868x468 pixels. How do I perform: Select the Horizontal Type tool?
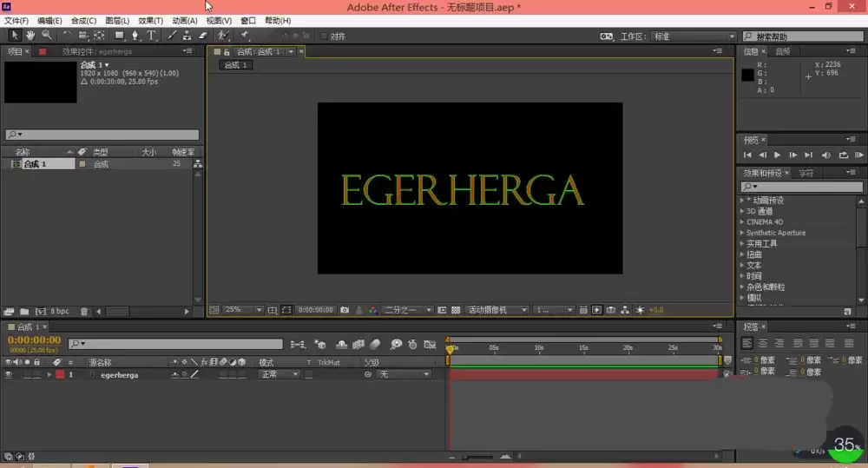150,36
